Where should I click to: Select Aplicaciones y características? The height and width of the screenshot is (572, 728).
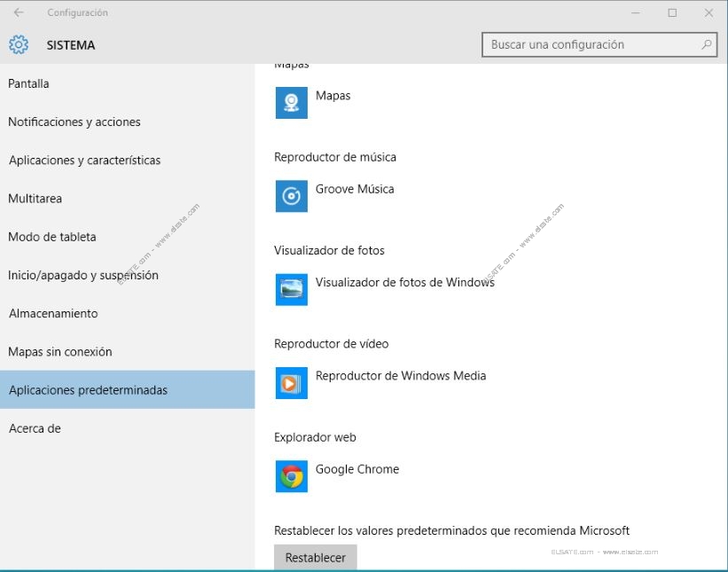click(127, 161)
